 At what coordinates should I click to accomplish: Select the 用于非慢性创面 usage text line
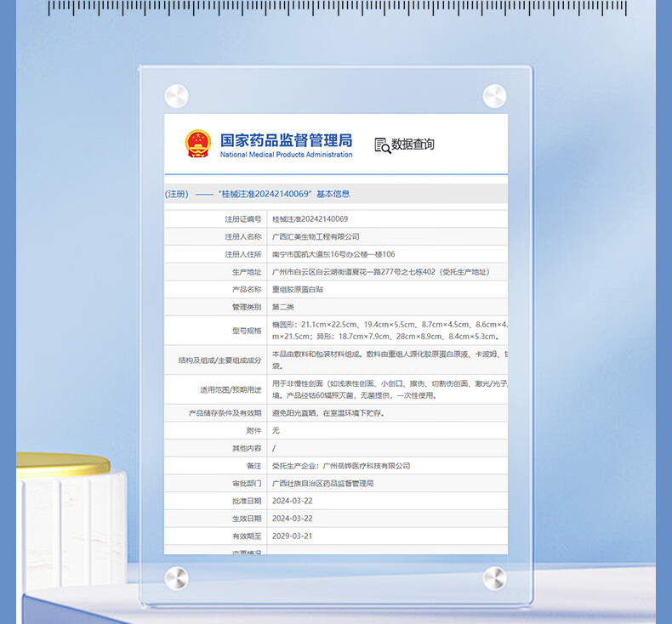point(390,383)
